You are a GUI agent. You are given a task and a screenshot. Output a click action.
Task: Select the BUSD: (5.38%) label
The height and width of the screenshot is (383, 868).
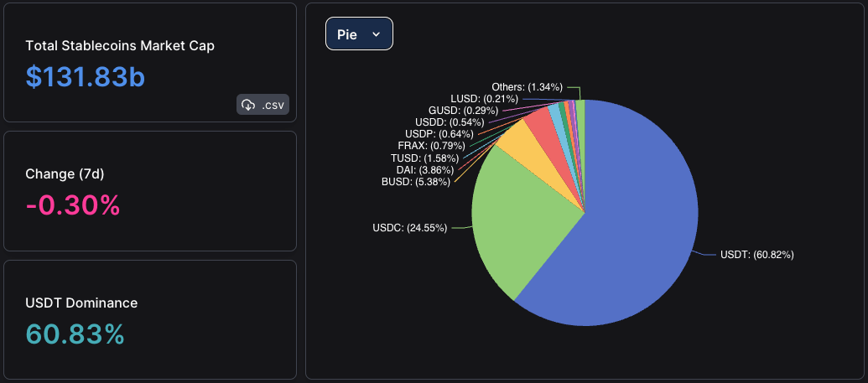point(416,182)
